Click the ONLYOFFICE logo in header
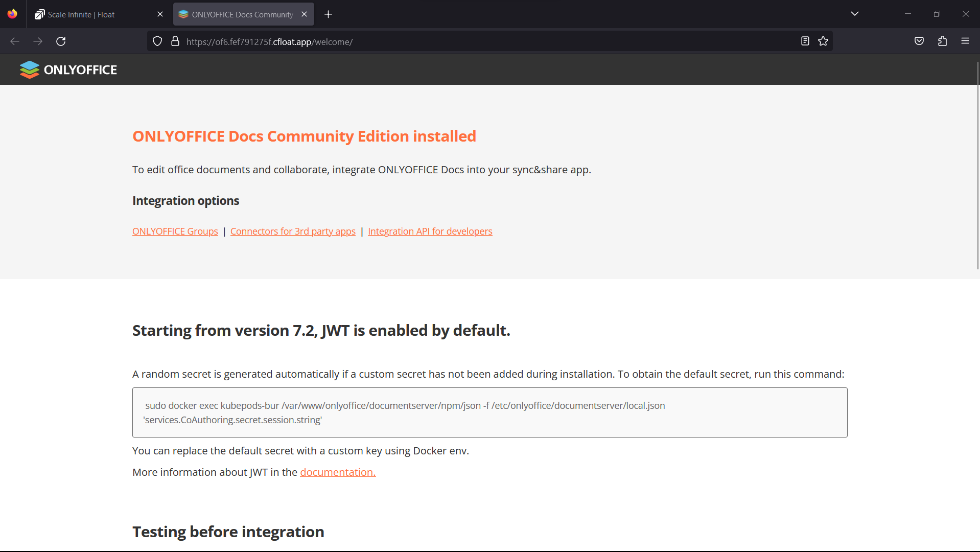This screenshot has height=552, width=980. coord(68,70)
